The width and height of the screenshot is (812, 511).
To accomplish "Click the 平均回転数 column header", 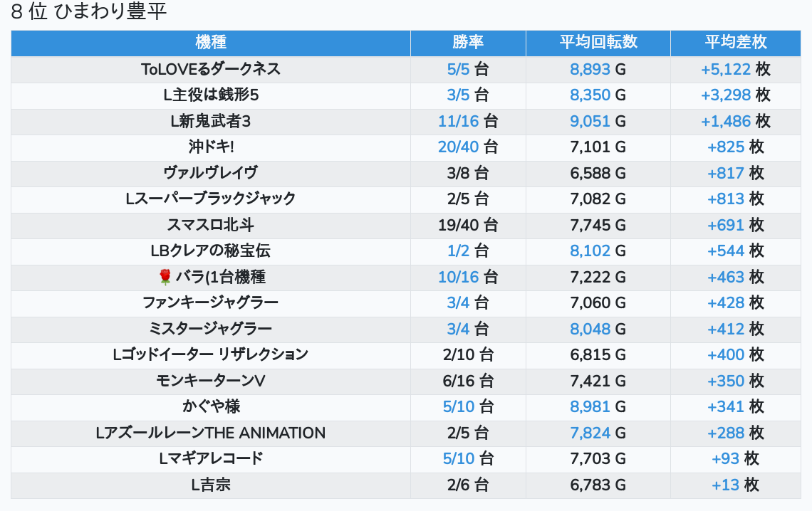I will coord(598,43).
